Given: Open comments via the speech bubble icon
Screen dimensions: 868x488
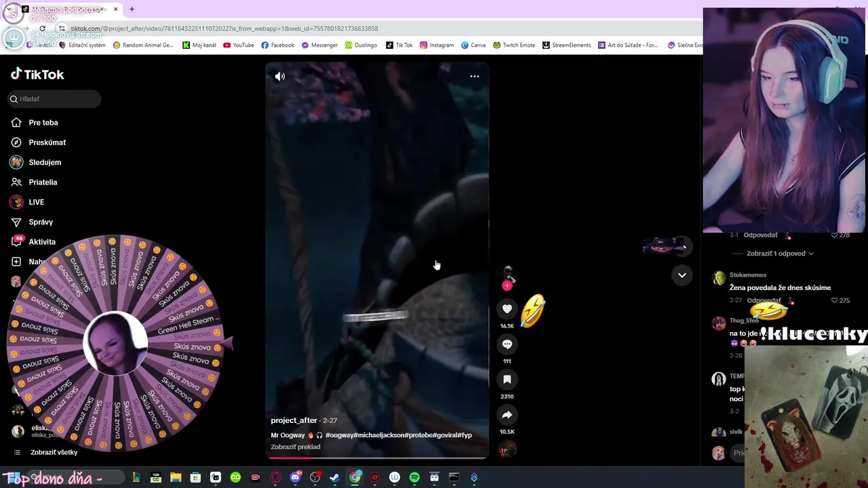Looking at the screenshot, I should [x=507, y=344].
